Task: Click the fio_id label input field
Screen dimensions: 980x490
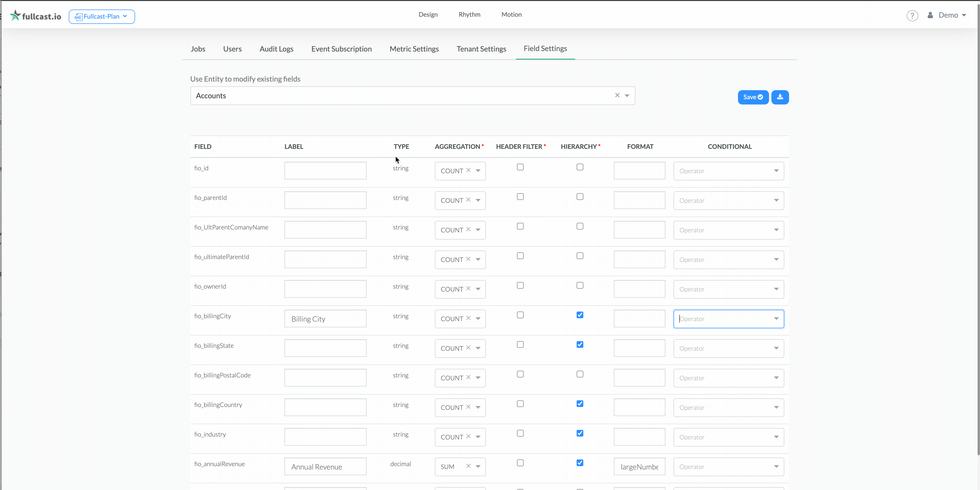Action: [x=325, y=171]
